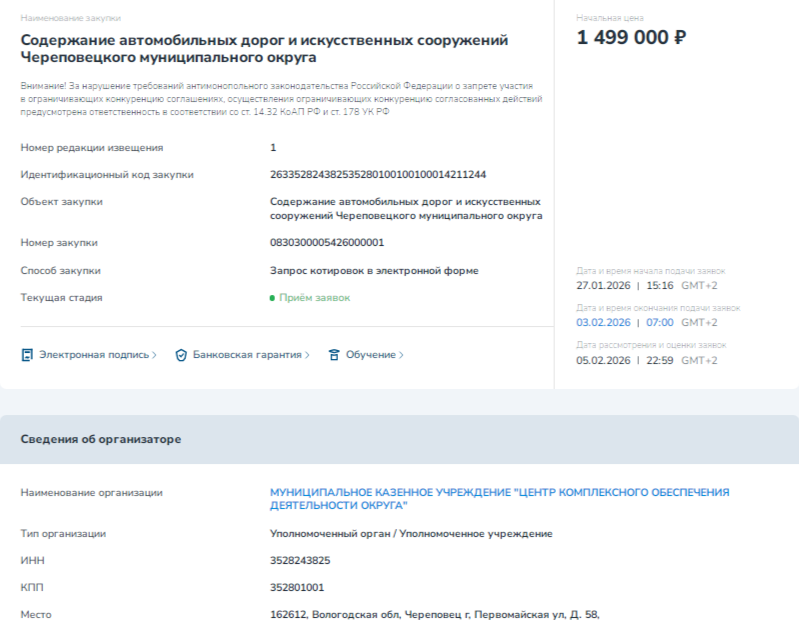Expand the chevron next to Обучение
799x620 pixels.
click(401, 355)
